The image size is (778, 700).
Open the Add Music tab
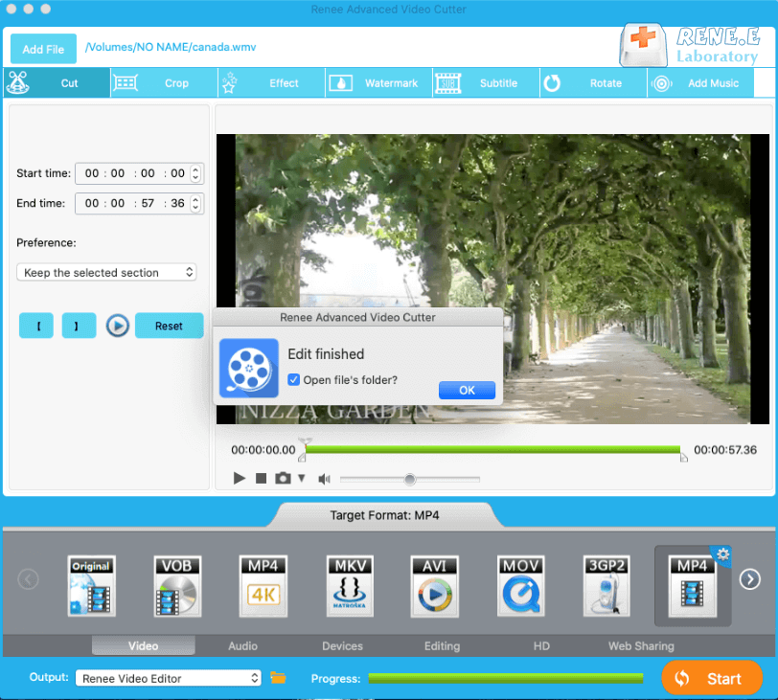[700, 82]
